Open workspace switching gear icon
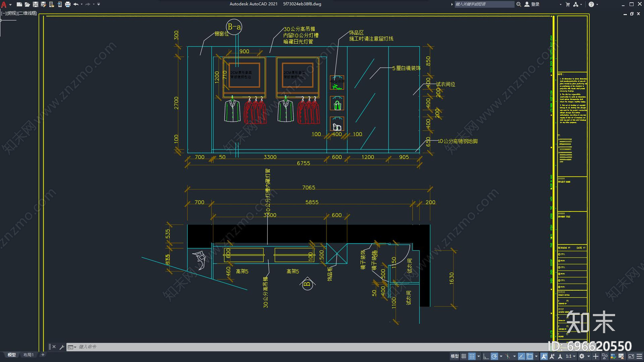644x362 pixels. point(582,356)
